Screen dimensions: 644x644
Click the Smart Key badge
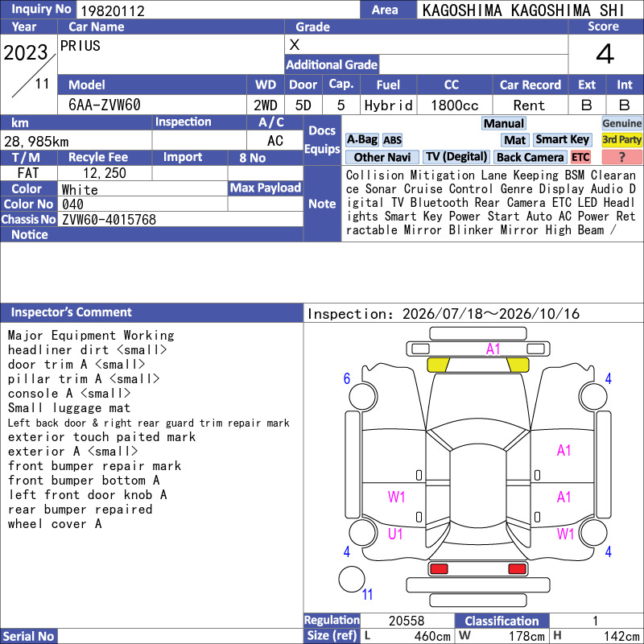[x=562, y=140]
